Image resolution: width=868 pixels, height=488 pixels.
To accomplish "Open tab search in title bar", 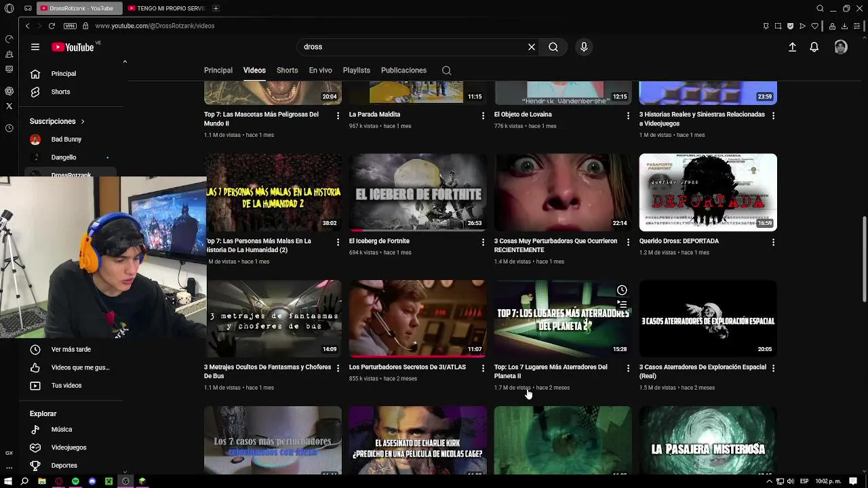I will (820, 8).
